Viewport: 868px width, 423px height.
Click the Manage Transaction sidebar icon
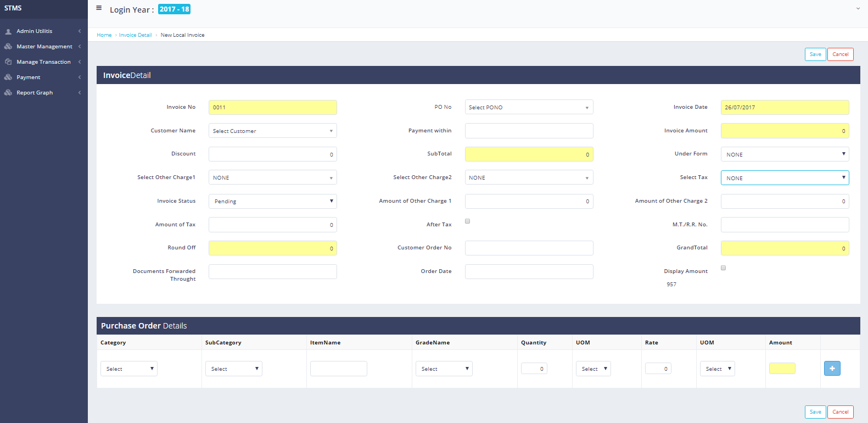coord(8,62)
